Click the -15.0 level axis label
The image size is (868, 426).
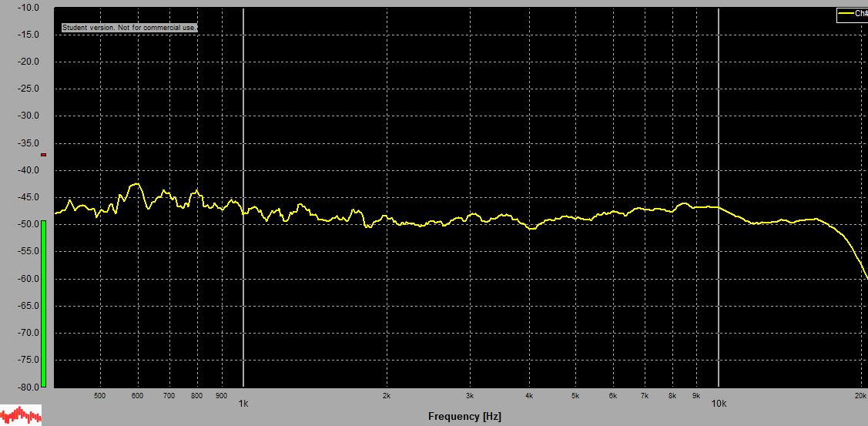tap(28, 35)
